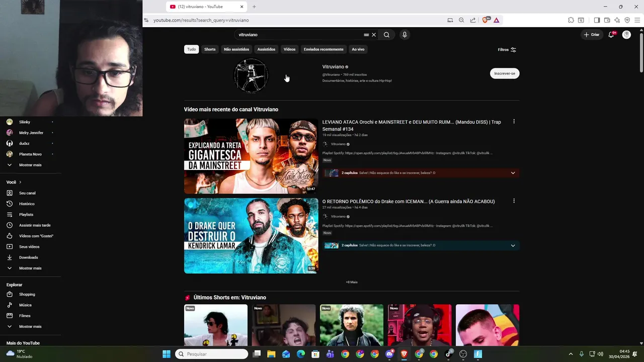This screenshot has height=362, width=644.
Task: Open Leo AI sparkle icon in toolbar
Action: point(617,20)
